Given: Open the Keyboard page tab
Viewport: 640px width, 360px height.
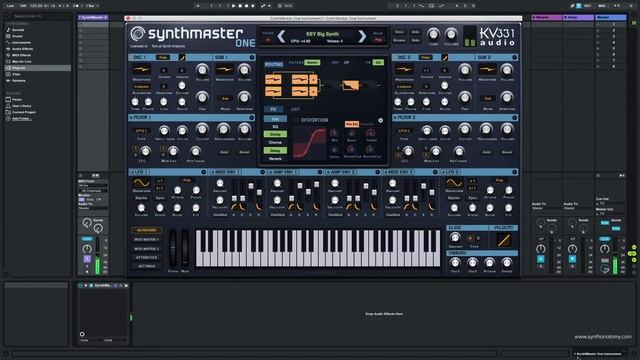Looking at the screenshot, I should click(x=146, y=230).
